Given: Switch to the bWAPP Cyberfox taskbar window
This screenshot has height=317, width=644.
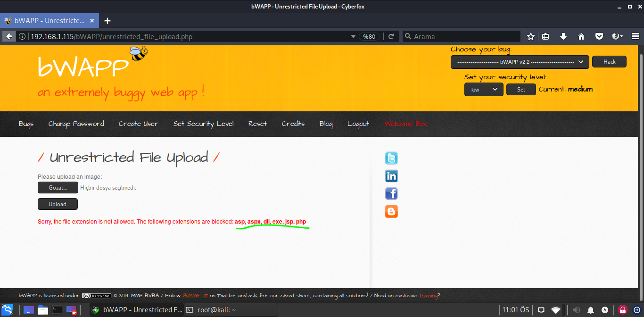Looking at the screenshot, I should (x=136, y=310).
